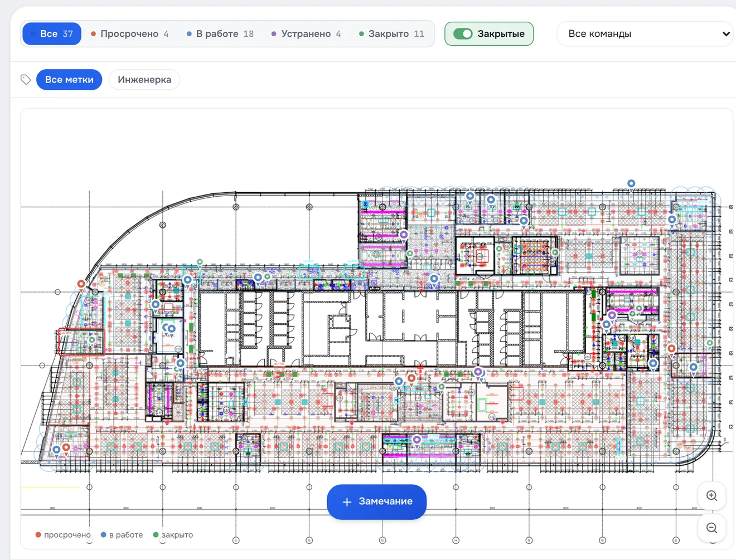
Task: Open the Все команды dropdown
Action: 646,33
